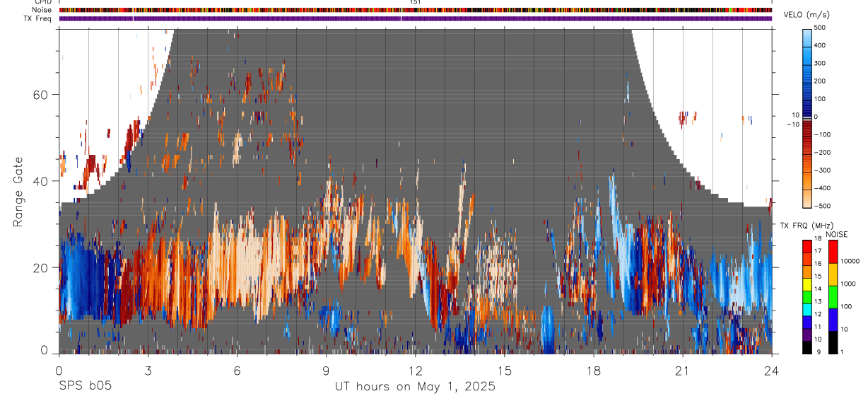Select the purple 10–11 MHz TX FRQ swatch
Screen dimensions: 868x401
pos(807,334)
